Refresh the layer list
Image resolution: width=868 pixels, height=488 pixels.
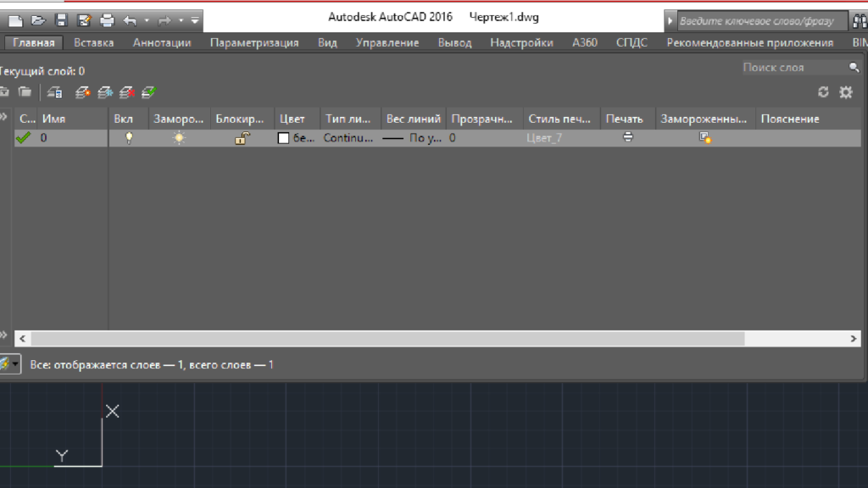point(823,92)
